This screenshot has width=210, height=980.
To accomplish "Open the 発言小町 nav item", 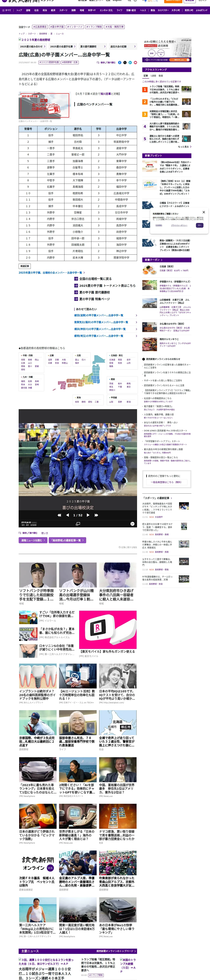I will (189, 10).
